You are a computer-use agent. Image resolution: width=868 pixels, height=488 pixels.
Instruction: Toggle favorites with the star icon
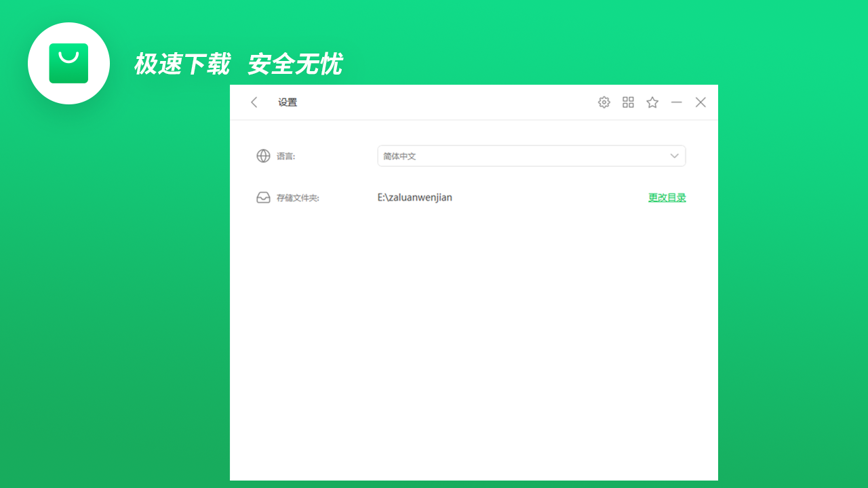click(x=652, y=102)
